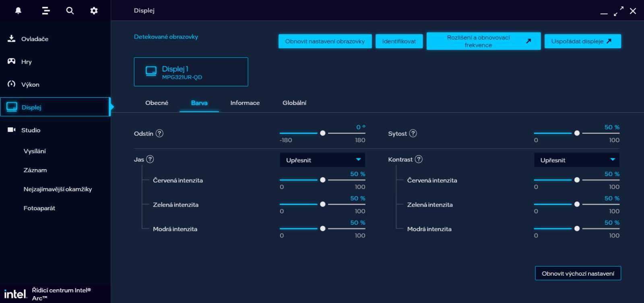The image size is (644, 303).
Task: Click Kontrast Červená intenzita slider handle
Action: [x=577, y=180]
